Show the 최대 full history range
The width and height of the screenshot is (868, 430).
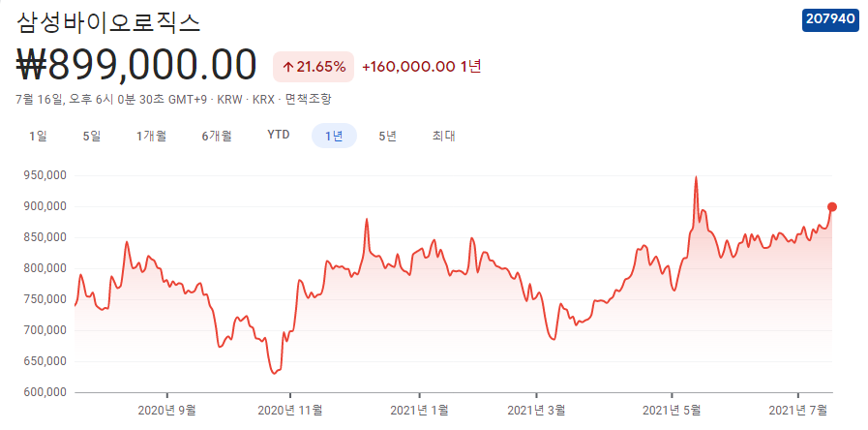[443, 136]
